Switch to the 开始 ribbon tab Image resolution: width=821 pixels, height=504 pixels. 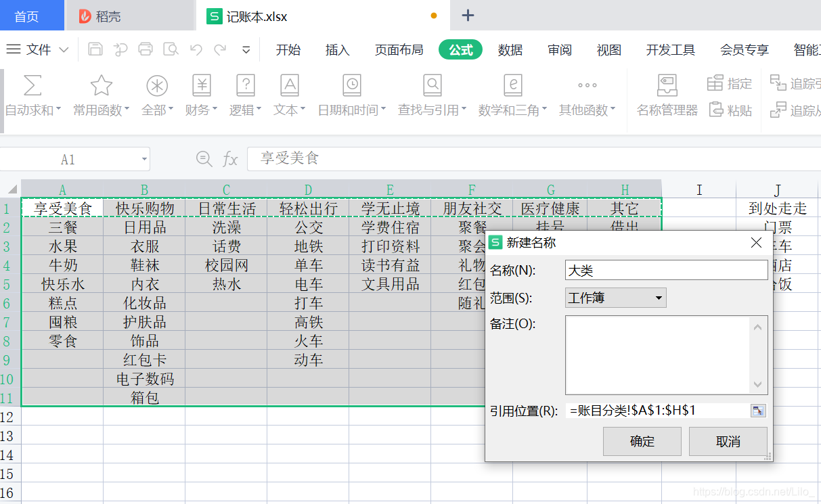coord(288,50)
